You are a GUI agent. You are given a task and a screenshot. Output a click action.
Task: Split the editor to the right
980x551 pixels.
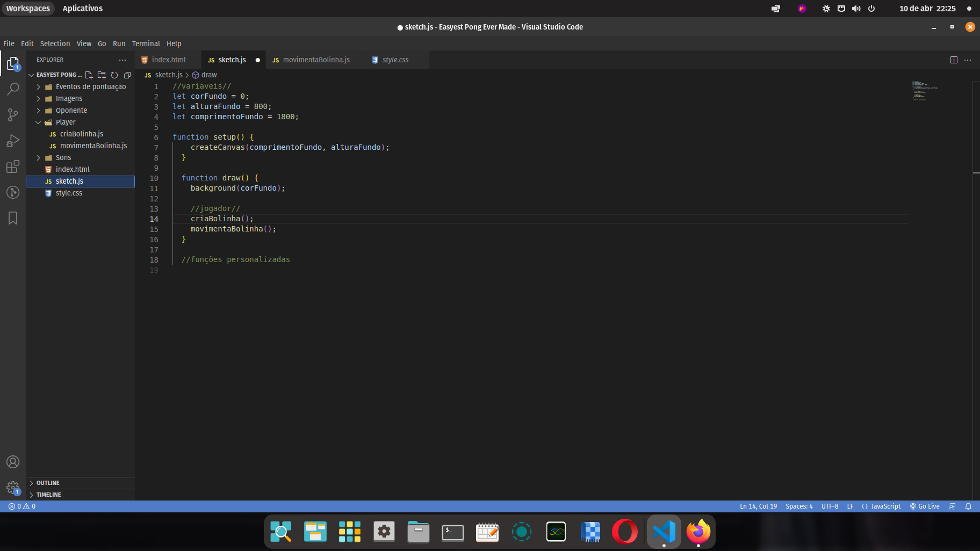954,60
